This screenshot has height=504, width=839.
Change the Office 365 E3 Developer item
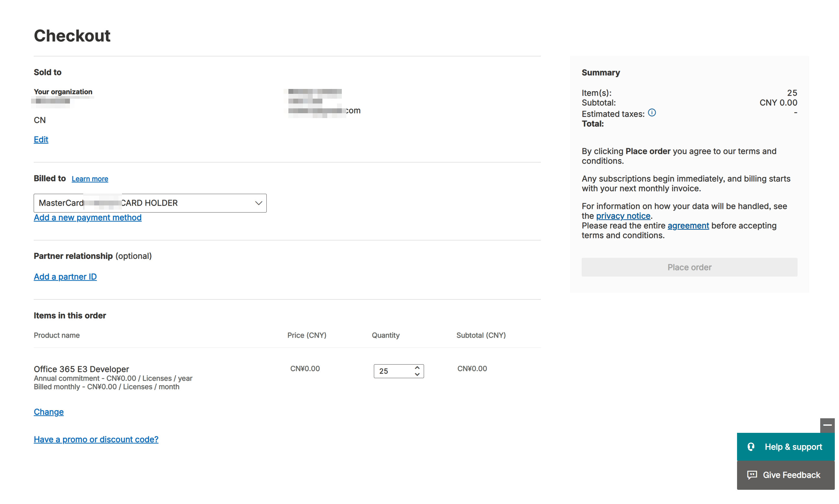(x=49, y=411)
